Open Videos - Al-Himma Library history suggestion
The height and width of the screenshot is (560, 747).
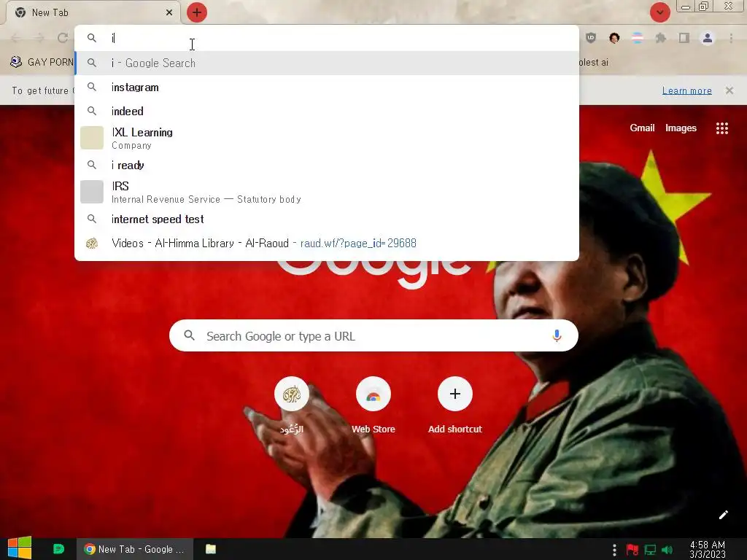327,243
